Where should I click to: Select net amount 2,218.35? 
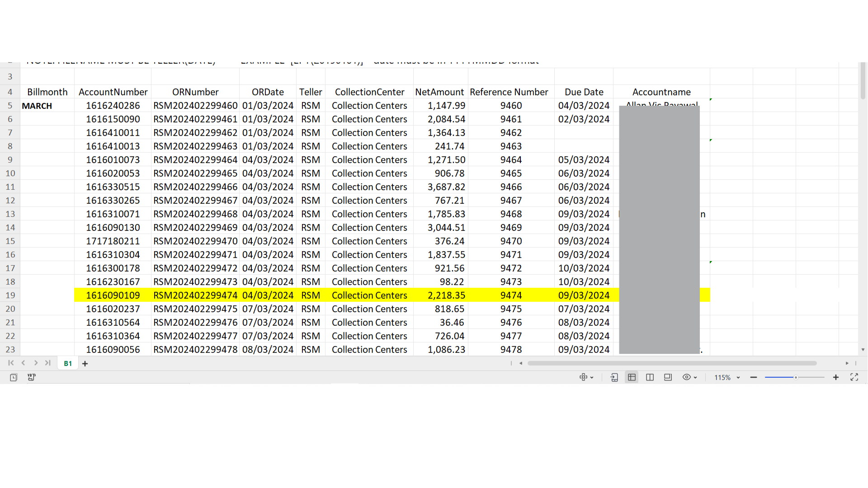[441, 295]
